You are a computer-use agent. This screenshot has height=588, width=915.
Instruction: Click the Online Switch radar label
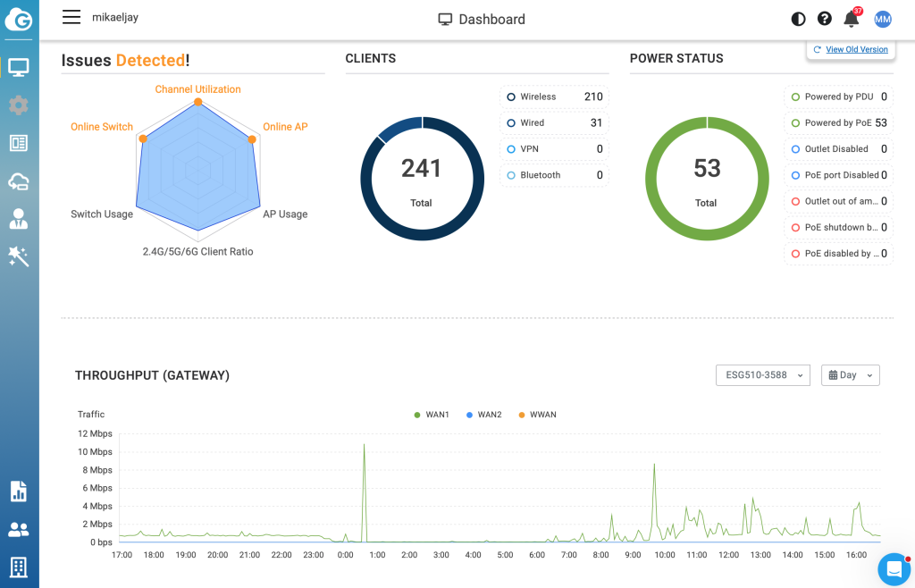click(102, 127)
